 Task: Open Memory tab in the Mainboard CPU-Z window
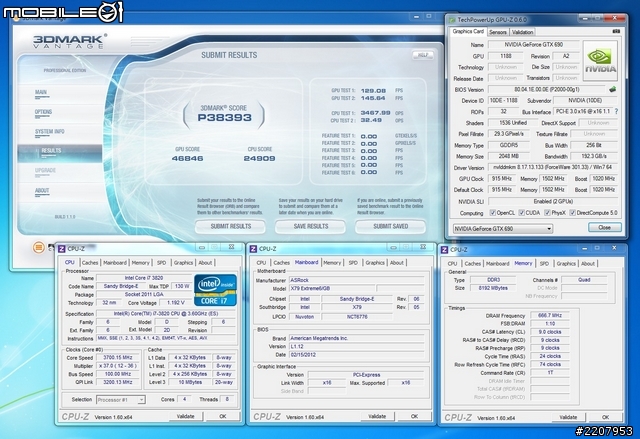[332, 263]
